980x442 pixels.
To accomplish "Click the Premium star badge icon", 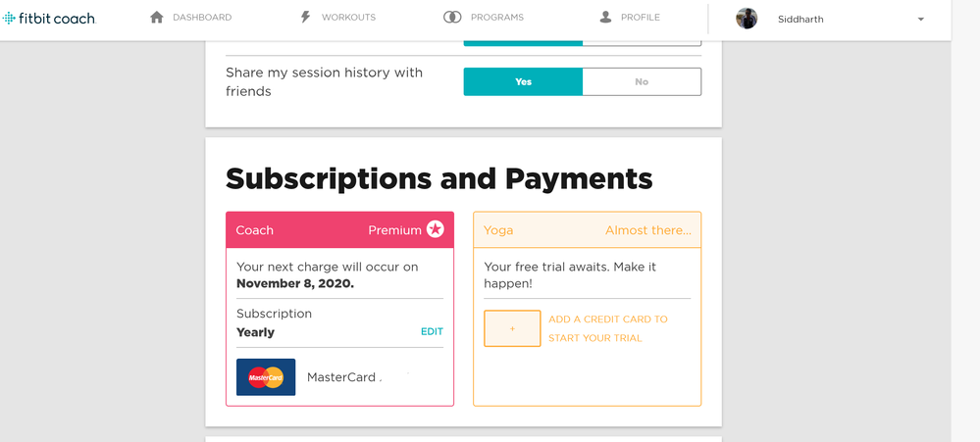I will pyautogui.click(x=436, y=229).
